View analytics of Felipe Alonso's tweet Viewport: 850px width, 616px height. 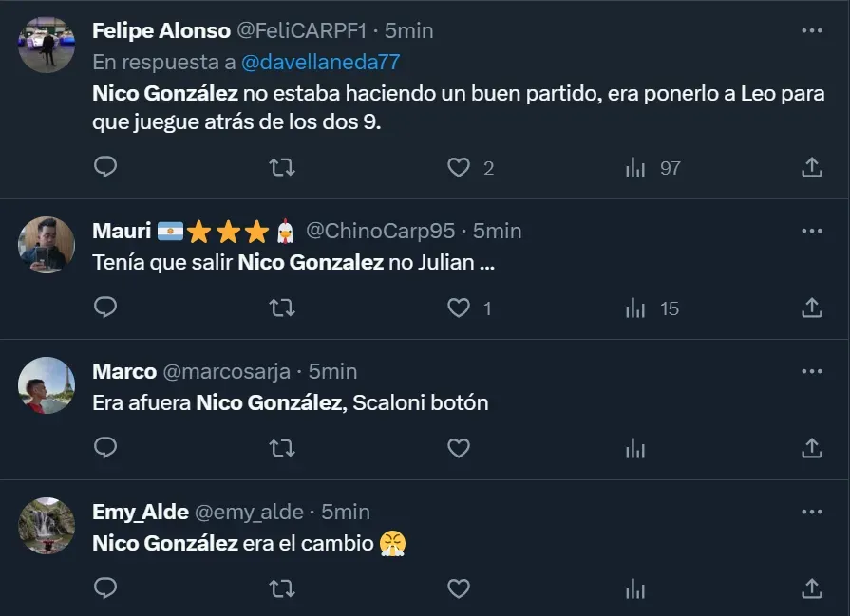point(635,168)
